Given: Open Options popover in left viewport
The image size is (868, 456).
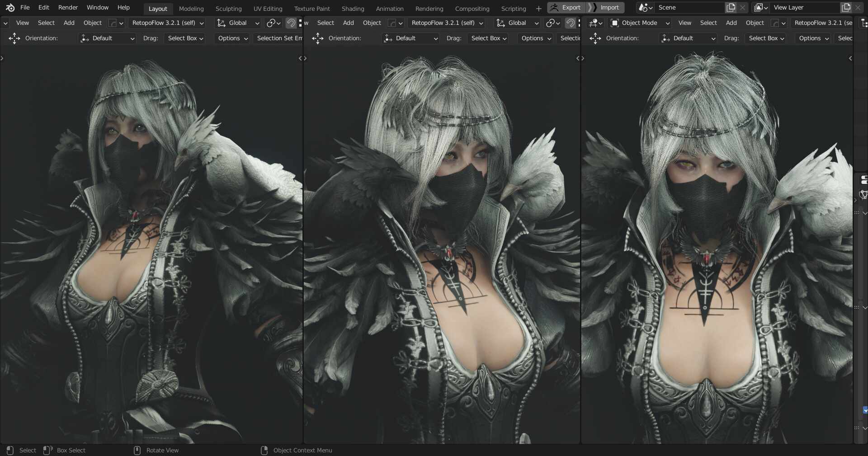Looking at the screenshot, I should click(x=233, y=38).
